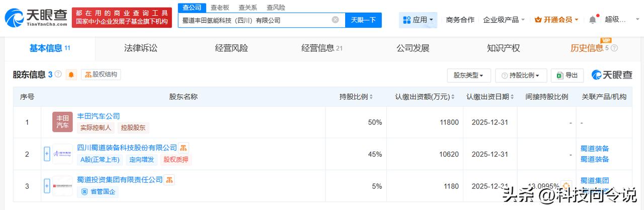This screenshot has width=644, height=210.
Task: Click the 控股股东 tag
Action: pyautogui.click(x=133, y=128)
